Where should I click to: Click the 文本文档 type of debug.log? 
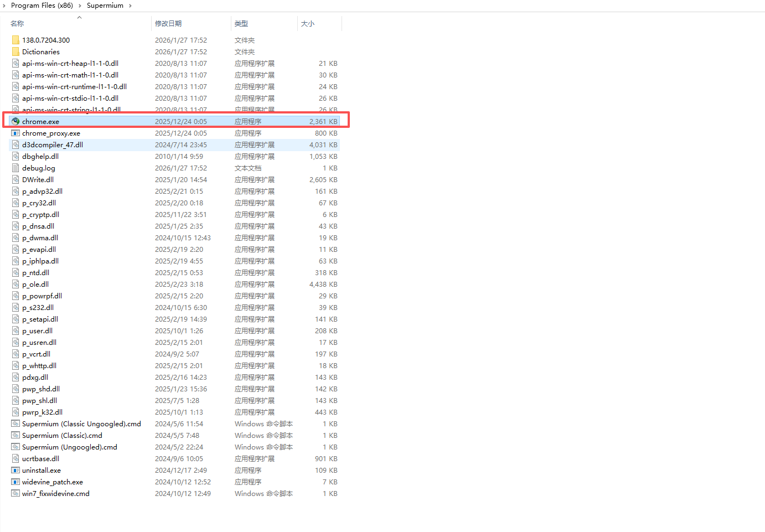(248, 168)
